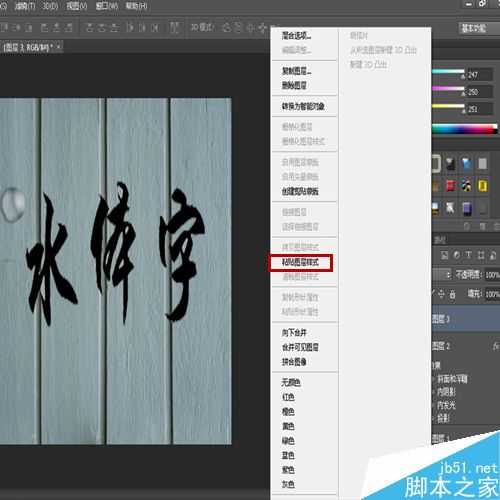Screen dimensions: 500x500
Task: Choose 混合选项... in context menu
Action: pos(296,35)
